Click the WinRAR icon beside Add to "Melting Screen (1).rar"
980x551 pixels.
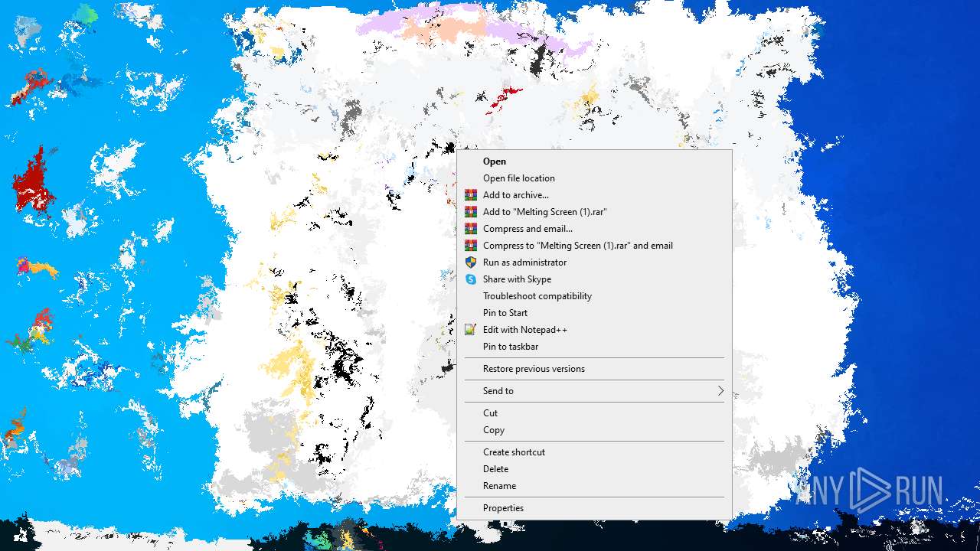471,212
